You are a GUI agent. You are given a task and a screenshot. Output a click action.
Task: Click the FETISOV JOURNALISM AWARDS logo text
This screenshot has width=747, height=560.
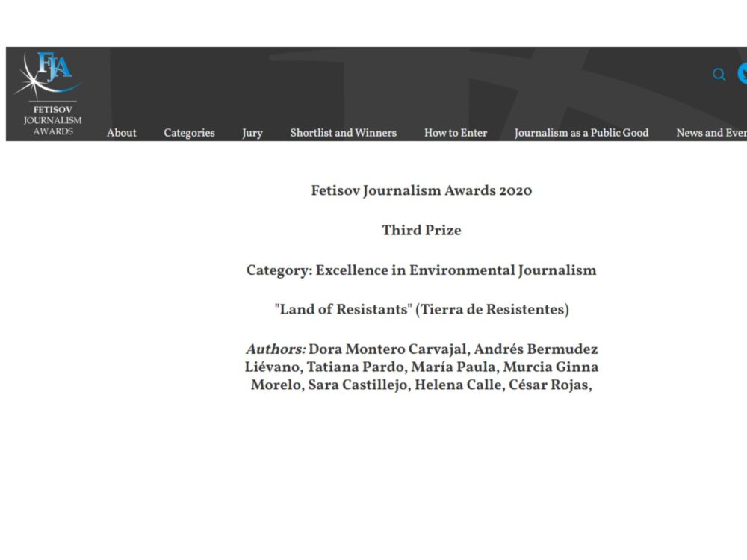click(x=52, y=120)
